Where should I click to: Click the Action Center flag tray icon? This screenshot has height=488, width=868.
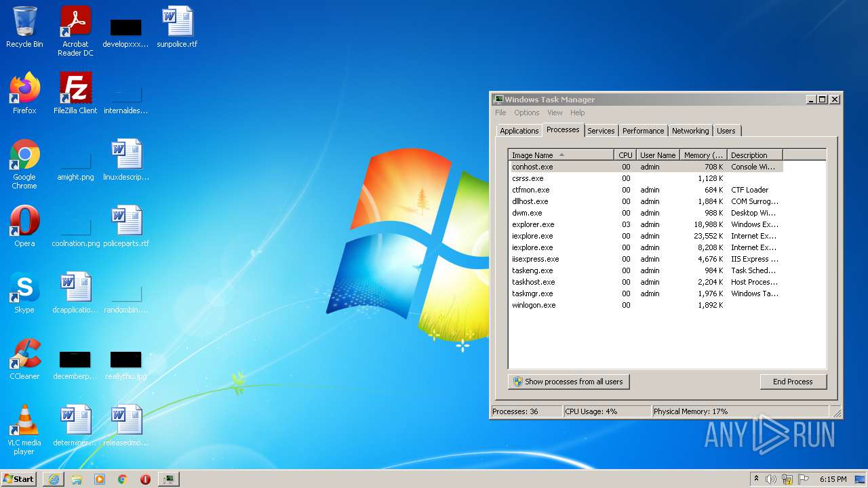pos(804,479)
